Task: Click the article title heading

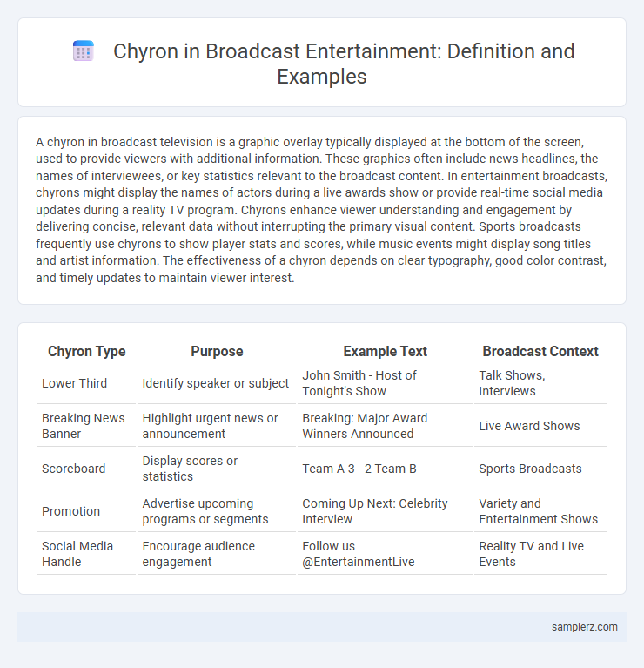Action: pos(344,64)
